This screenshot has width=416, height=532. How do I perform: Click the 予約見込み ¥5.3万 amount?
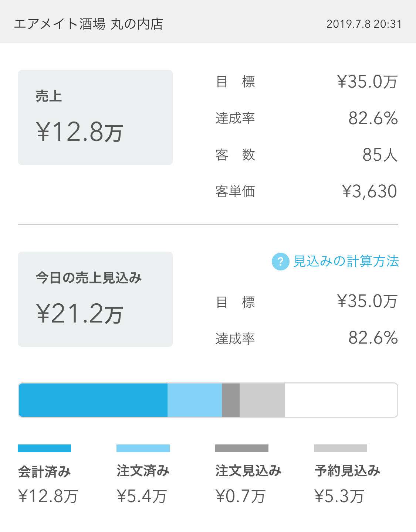339,496
